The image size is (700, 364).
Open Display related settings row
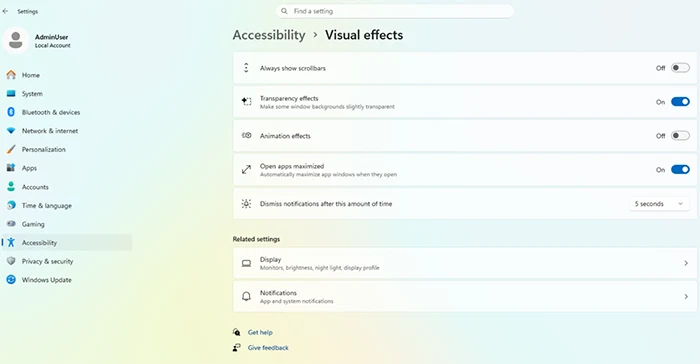[x=465, y=264]
